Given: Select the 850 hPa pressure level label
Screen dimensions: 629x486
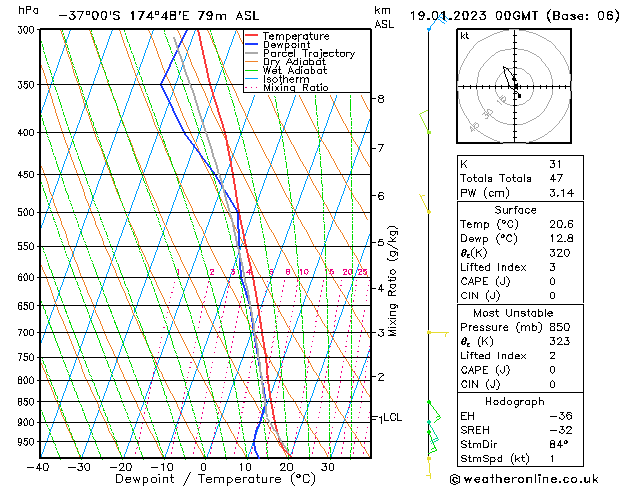Looking at the screenshot, I should coord(26,401).
